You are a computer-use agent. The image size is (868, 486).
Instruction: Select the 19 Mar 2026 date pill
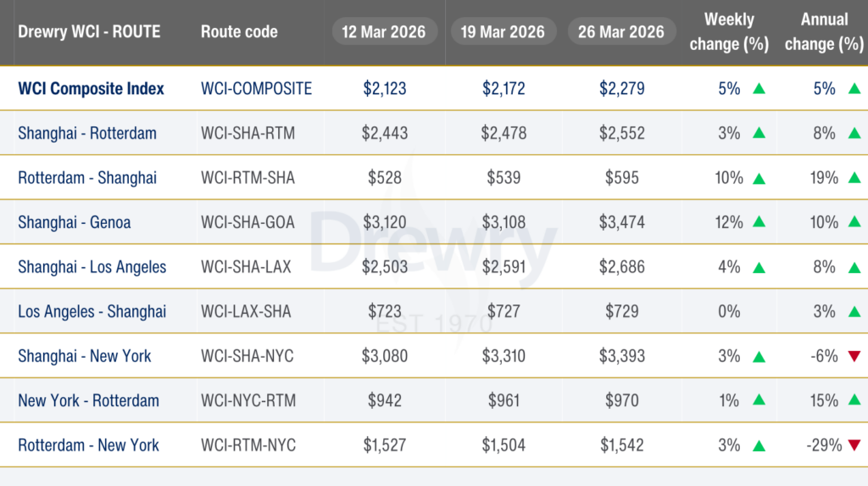[x=504, y=32]
